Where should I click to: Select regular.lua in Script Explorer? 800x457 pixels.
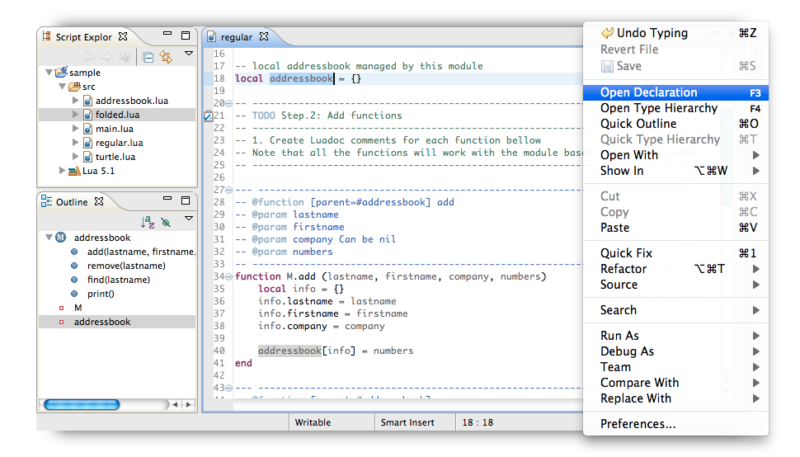click(119, 142)
